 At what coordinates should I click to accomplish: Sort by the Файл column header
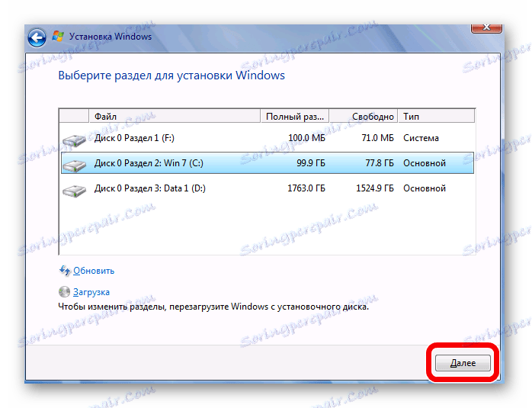(175, 116)
